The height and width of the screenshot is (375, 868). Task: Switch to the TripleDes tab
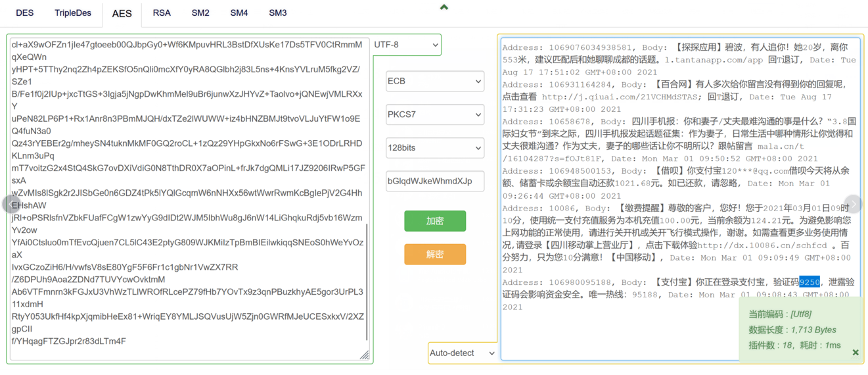[73, 13]
